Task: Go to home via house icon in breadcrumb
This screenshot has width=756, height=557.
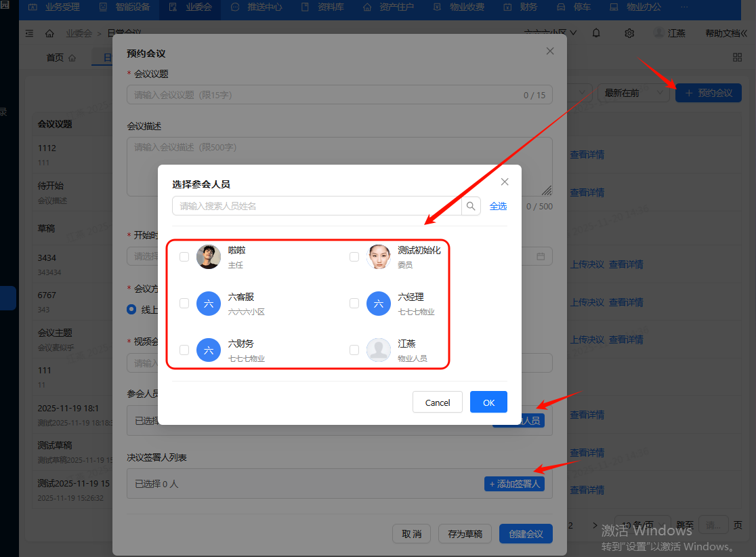Action: [x=49, y=33]
